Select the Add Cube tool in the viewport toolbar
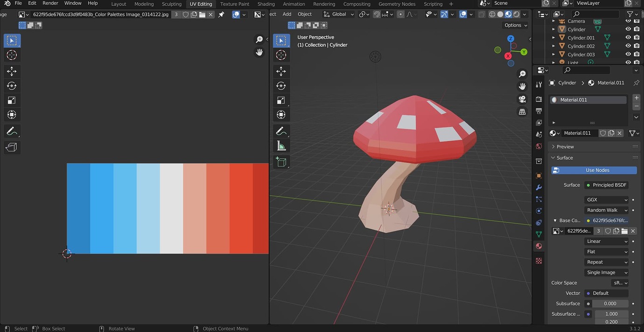Screen dimensions: 644x332 (281, 161)
